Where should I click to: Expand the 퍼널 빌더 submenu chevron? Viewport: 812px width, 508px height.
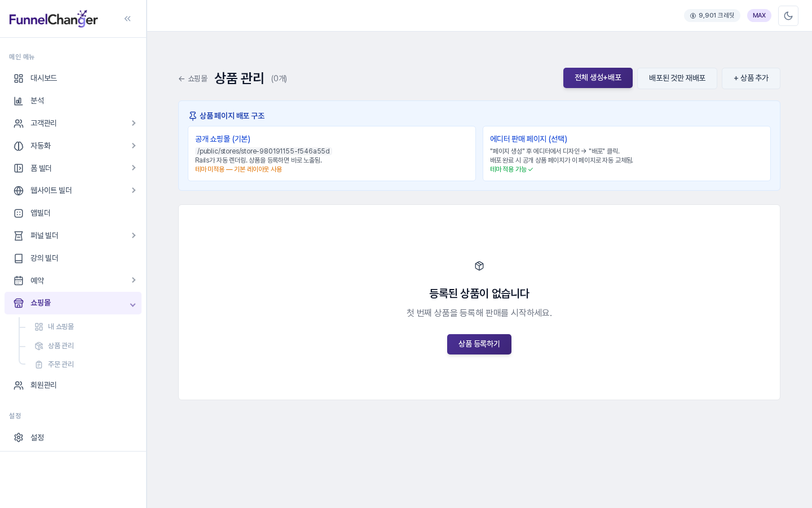click(134, 235)
